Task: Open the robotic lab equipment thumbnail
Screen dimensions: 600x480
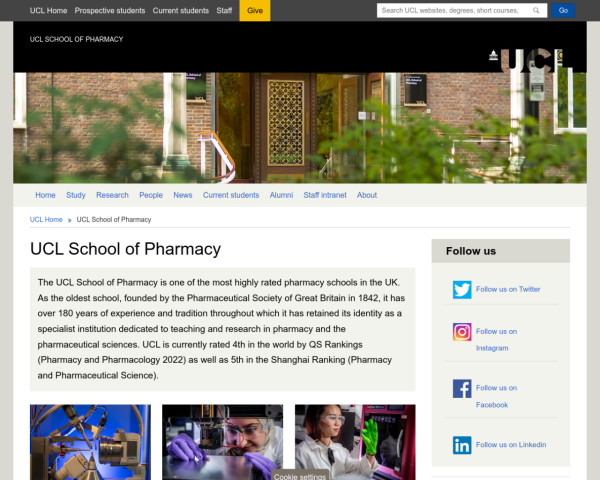Action: [x=90, y=442]
